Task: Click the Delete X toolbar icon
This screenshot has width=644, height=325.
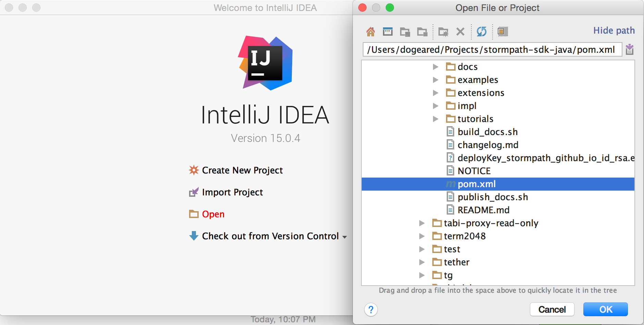Action: point(460,32)
